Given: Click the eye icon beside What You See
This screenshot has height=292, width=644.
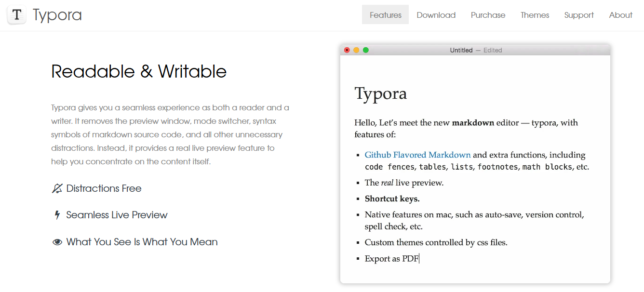Looking at the screenshot, I should (57, 242).
